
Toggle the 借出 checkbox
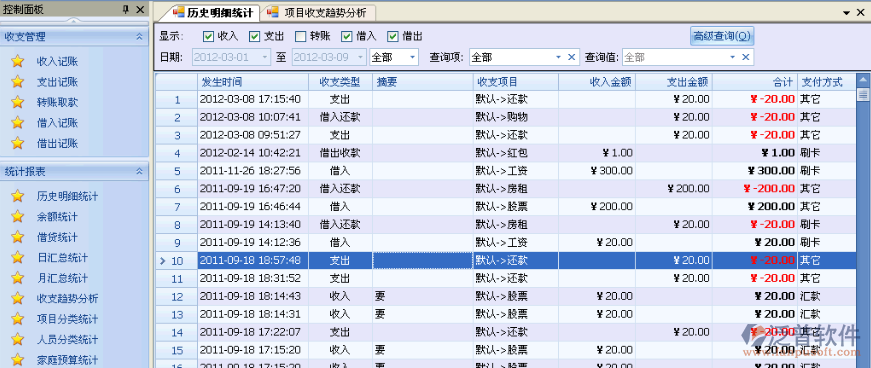(393, 36)
